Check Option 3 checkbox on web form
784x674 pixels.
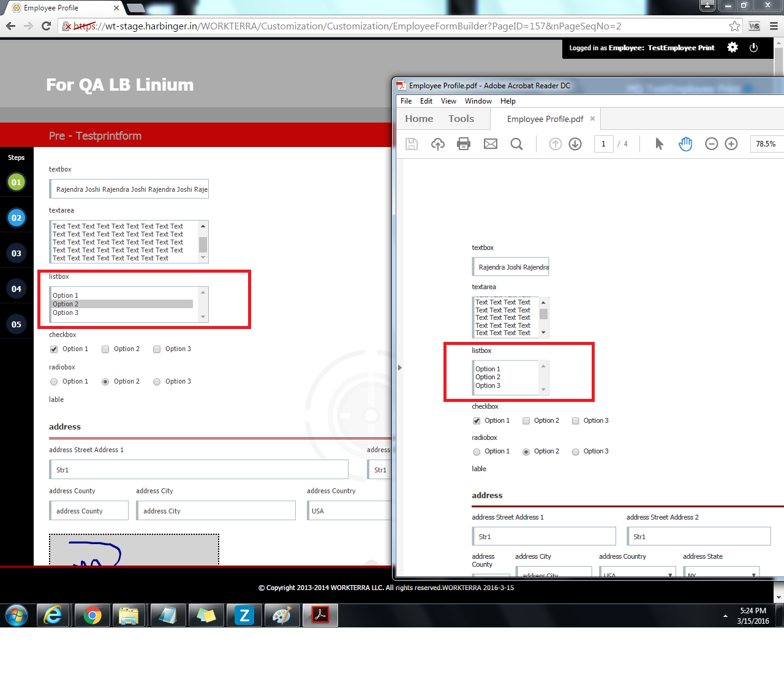click(157, 349)
